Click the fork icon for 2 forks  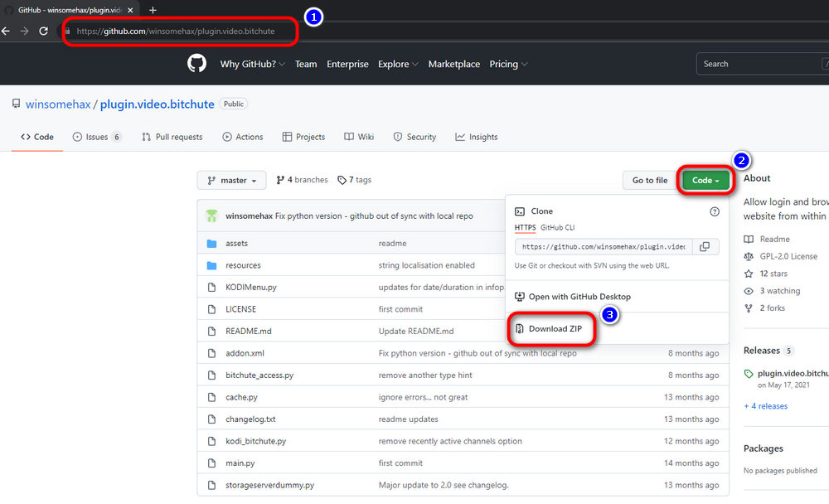click(x=749, y=308)
